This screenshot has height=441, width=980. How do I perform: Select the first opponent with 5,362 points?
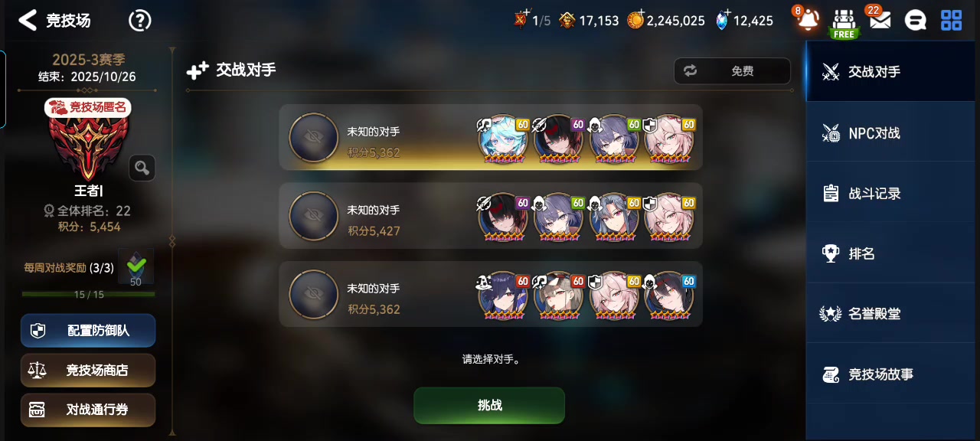(491, 137)
